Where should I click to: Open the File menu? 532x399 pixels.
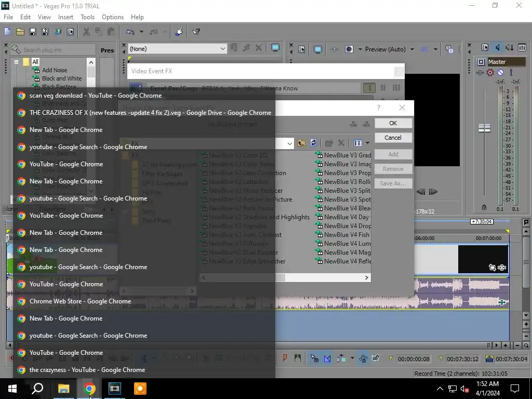click(x=8, y=17)
